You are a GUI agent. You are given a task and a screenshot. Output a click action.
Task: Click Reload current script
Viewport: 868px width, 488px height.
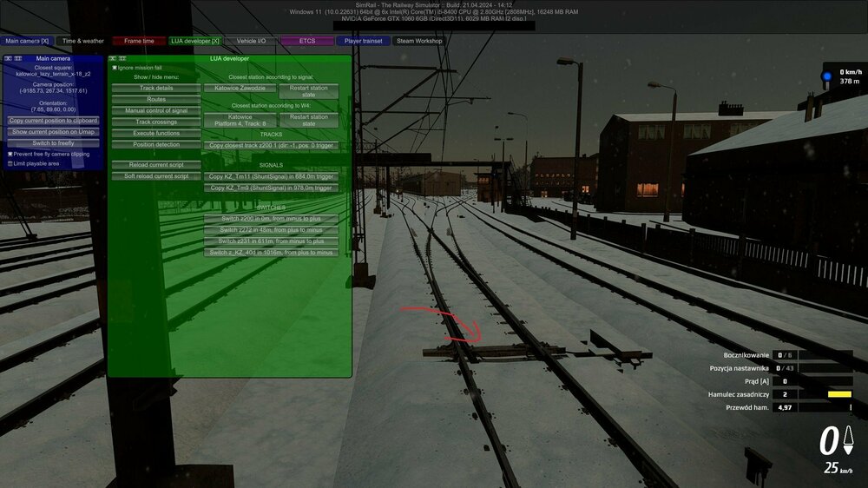156,164
